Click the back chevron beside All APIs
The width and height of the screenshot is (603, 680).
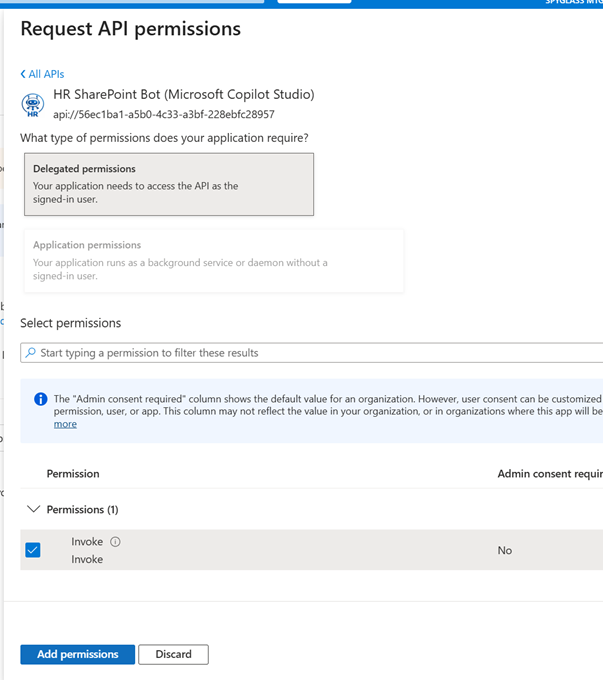pos(23,74)
